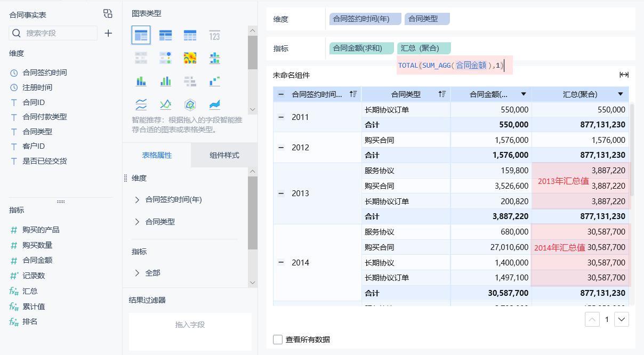The width and height of the screenshot is (644, 355).
Task: Open the 汇总(聚合) column header dropdown
Action: tap(621, 94)
